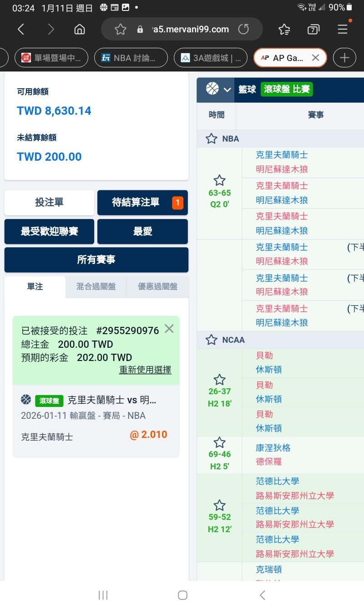The height and width of the screenshot is (610, 364).
Task: Close the AP Ga... browser tab
Action: tap(315, 58)
